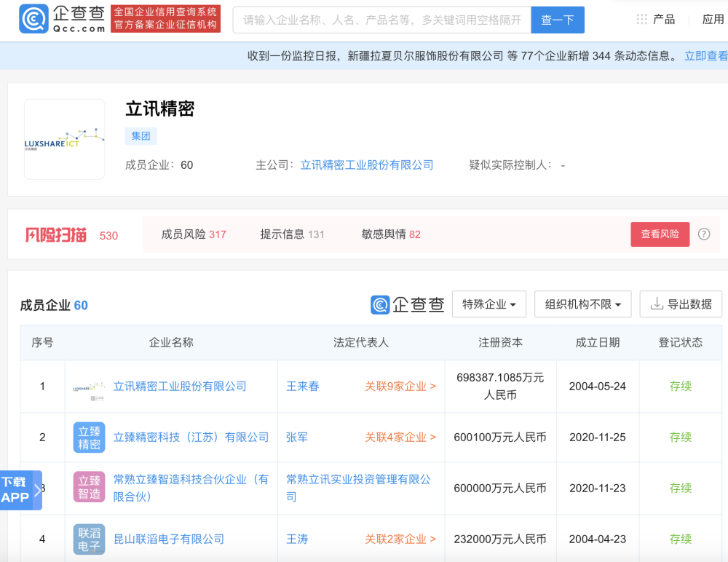Open 立讯精密工业股份有限公司 in member table
The height and width of the screenshot is (562, 728).
click(x=180, y=387)
